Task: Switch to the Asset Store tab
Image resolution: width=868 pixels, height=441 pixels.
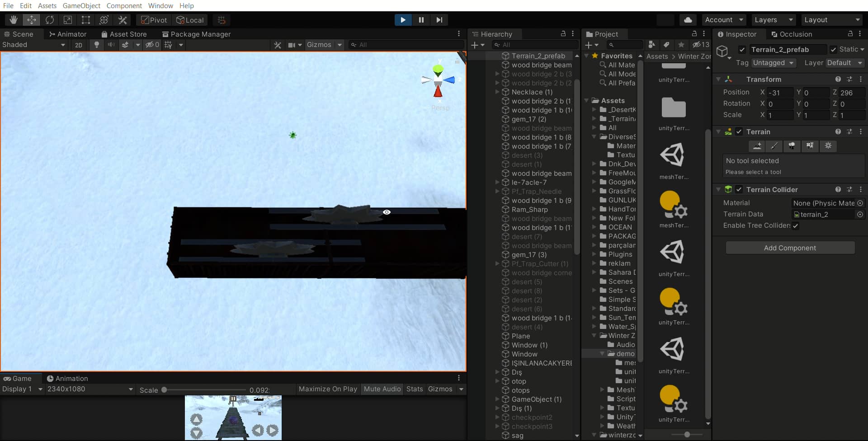Action: click(124, 34)
